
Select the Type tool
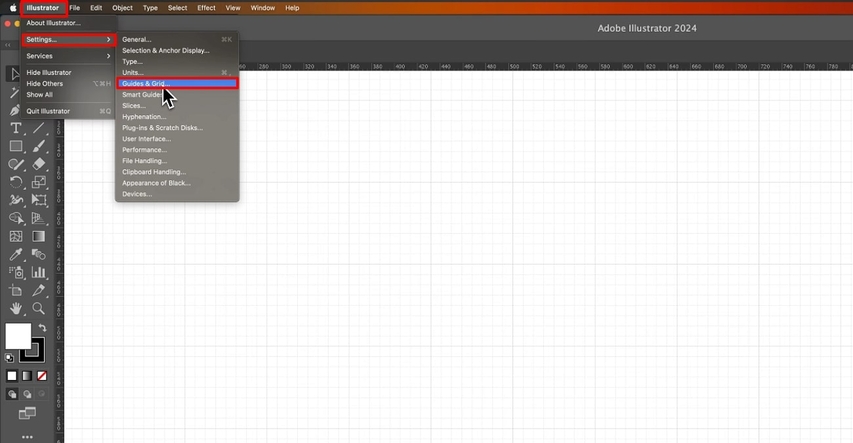[16, 128]
